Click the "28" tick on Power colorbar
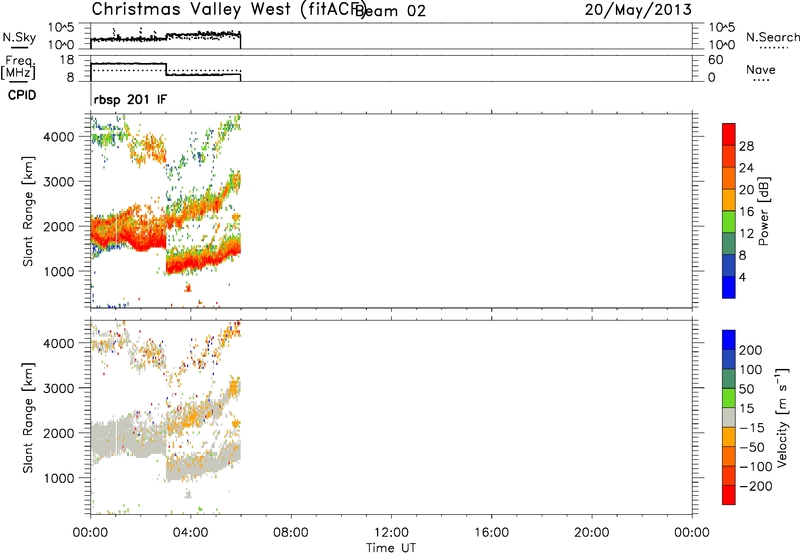This screenshot has height=554, width=800. pos(746,146)
